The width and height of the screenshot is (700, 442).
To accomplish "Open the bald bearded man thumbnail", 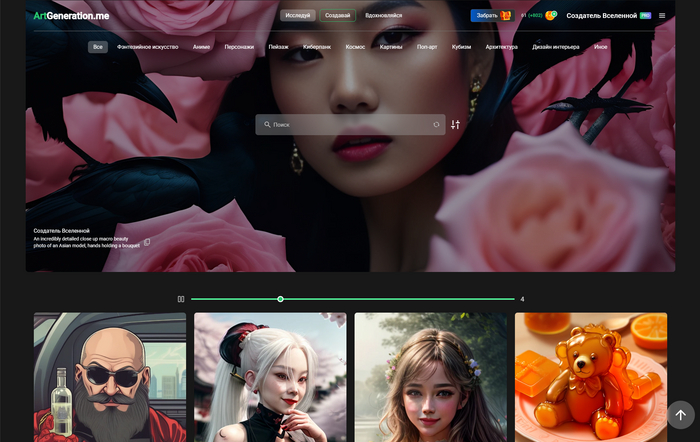I will 110,377.
